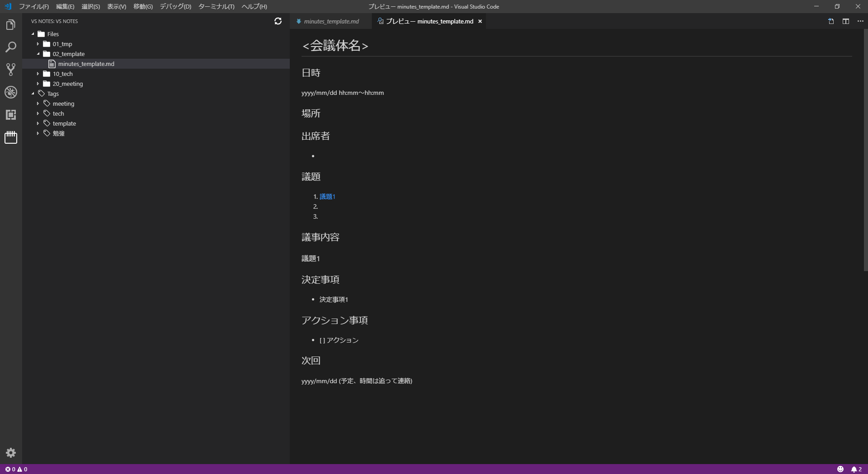This screenshot has width=868, height=474.
Task: Collapse the 02_template folder
Action: point(38,54)
